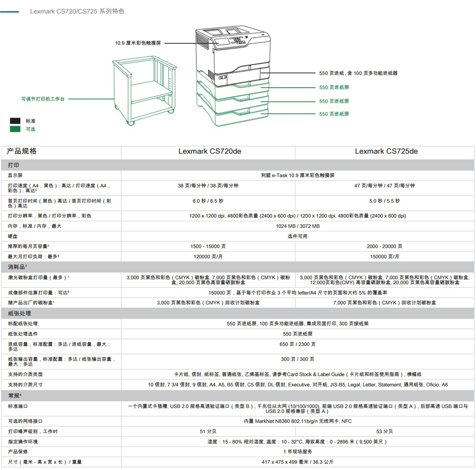Click 550 页进纸, 含 100 页多功能进纸器 label

358,73
